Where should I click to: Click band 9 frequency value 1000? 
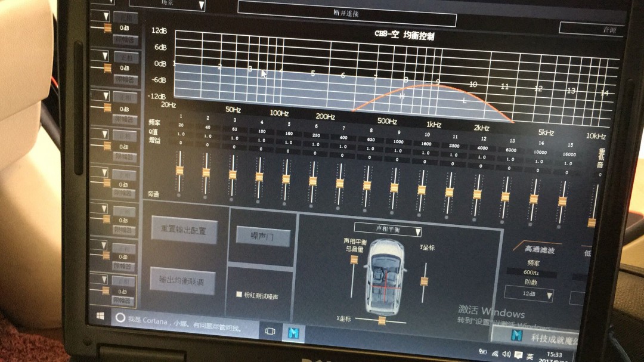(x=398, y=141)
